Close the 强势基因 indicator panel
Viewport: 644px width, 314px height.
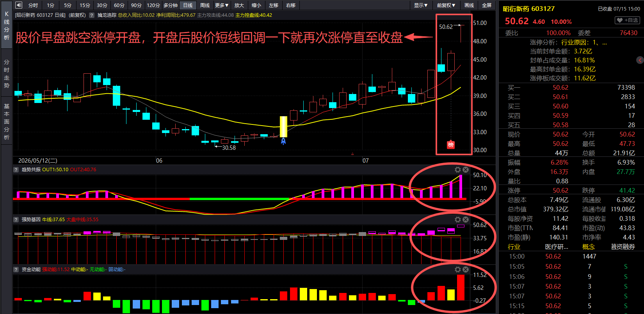(466, 220)
